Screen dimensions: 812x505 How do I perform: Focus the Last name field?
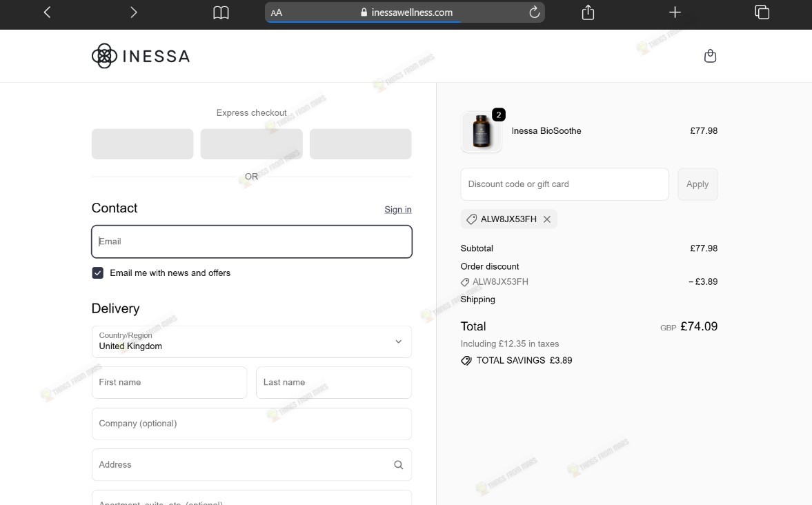(334, 383)
